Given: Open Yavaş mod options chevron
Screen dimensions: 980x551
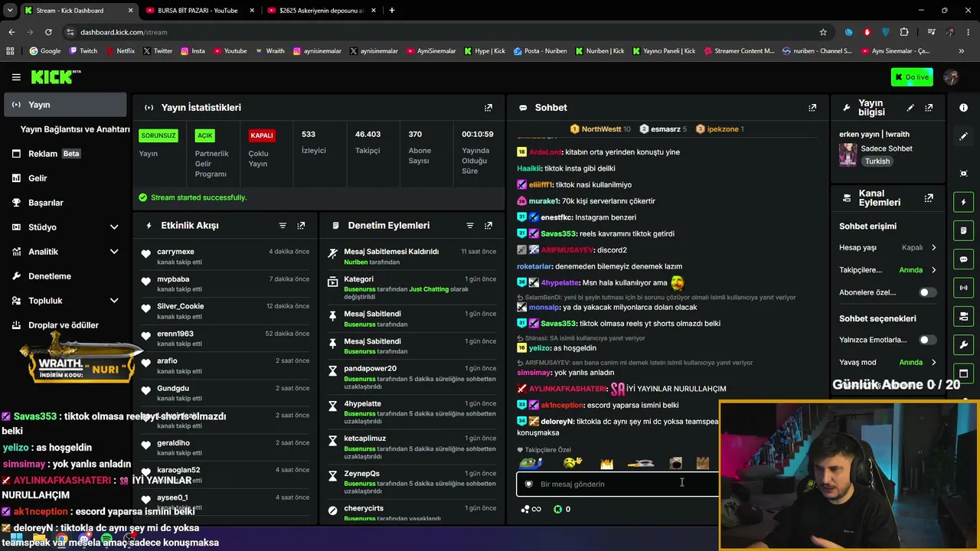Looking at the screenshot, I should pos(933,363).
